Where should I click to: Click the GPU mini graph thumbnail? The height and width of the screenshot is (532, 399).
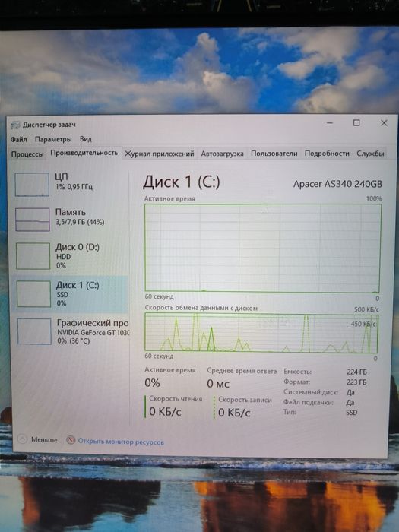tap(34, 331)
